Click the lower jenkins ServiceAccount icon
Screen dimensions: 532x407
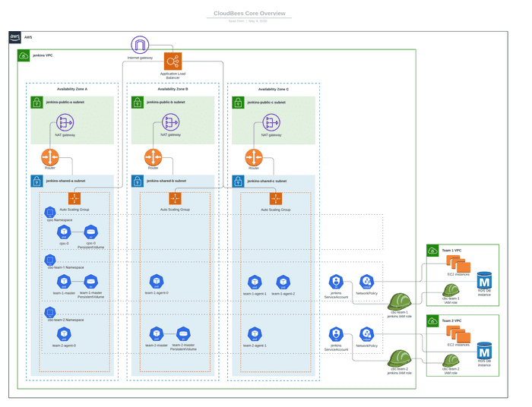click(336, 334)
